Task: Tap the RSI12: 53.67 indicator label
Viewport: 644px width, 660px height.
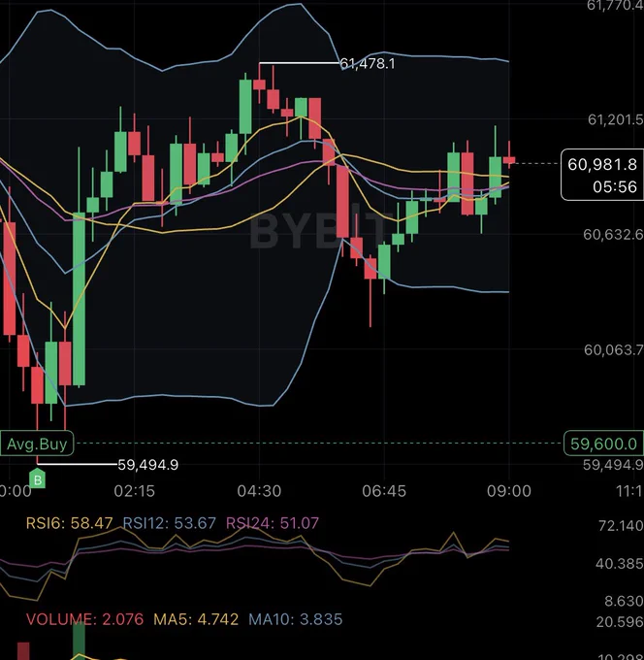Action: (169, 523)
